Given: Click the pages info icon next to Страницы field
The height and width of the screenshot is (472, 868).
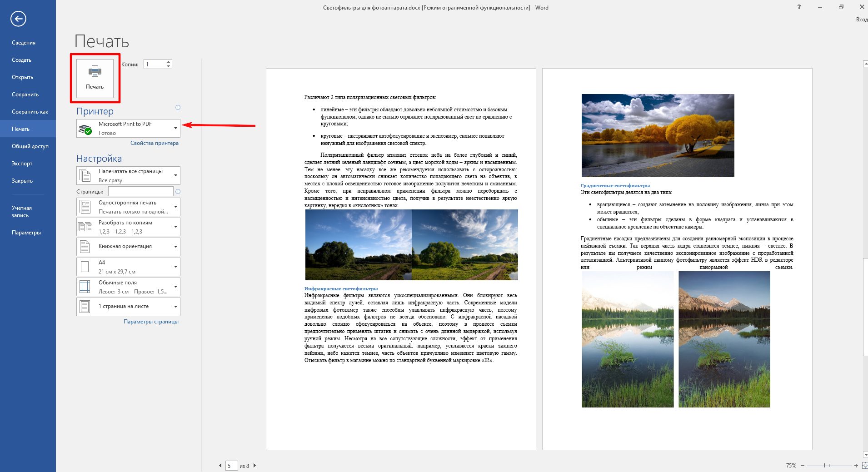Looking at the screenshot, I should pos(178,192).
